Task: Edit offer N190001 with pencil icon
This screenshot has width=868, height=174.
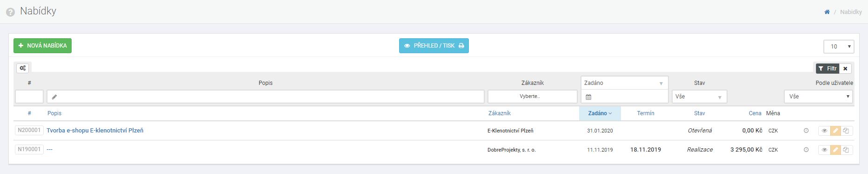Action: tap(835, 150)
